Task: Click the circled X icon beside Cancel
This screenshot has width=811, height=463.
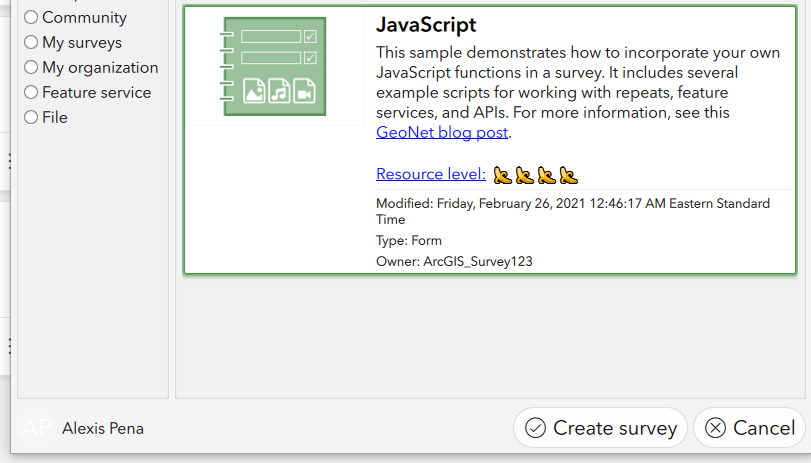Action: 715,428
